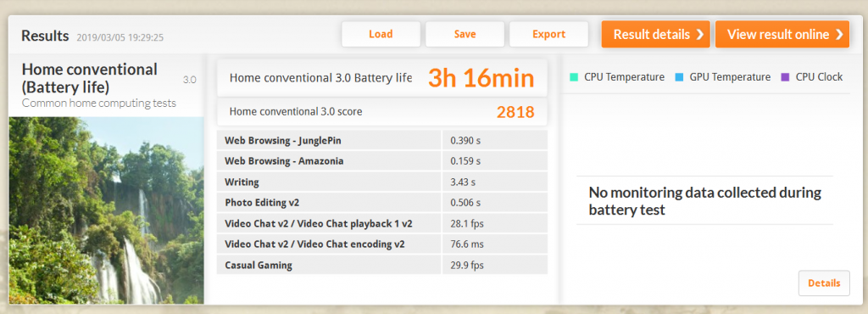Viewport: 868px width, 314px height.
Task: Click the 3h 16min battery life value
Action: click(481, 78)
